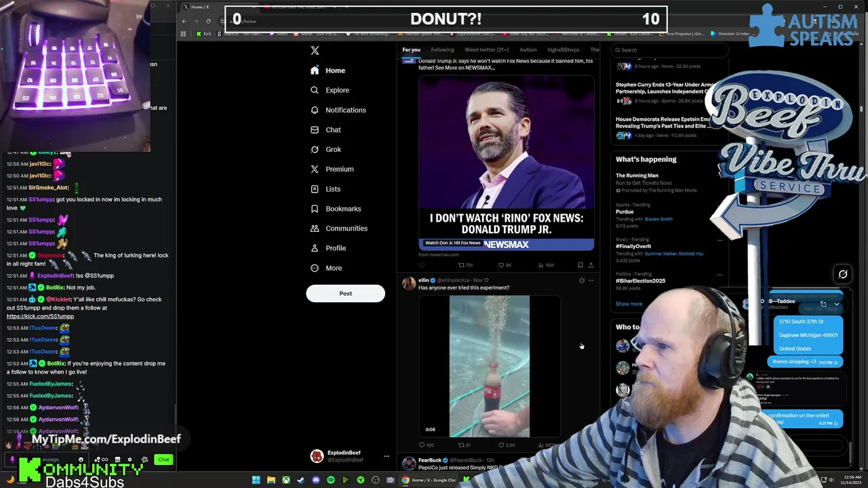The width and height of the screenshot is (868, 488).
Task: Click the Kick chat message input
Action: point(47,460)
